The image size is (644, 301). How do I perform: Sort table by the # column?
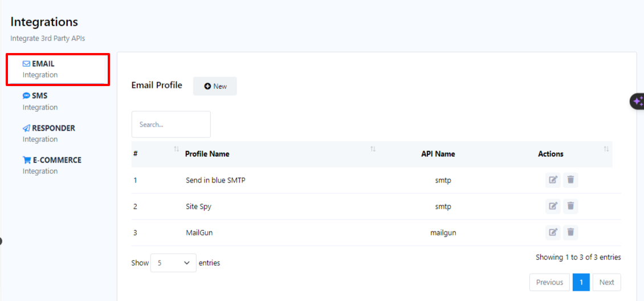(x=176, y=149)
